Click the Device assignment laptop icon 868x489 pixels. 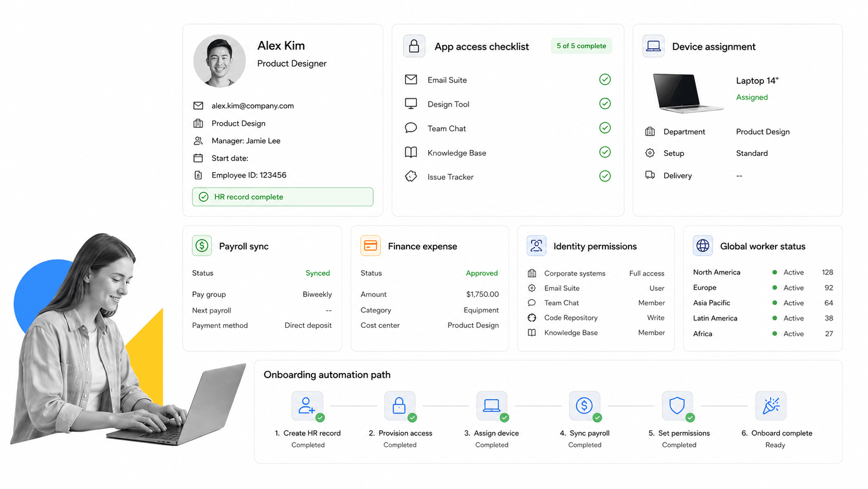tap(653, 46)
